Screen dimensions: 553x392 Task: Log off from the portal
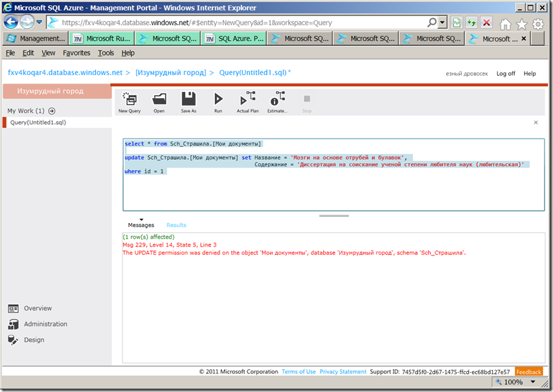coord(506,74)
